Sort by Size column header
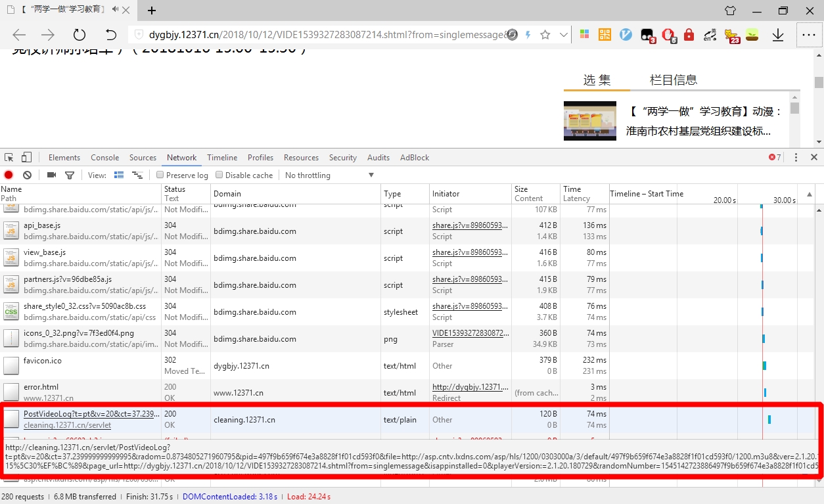The width and height of the screenshot is (824, 504). (x=536, y=194)
